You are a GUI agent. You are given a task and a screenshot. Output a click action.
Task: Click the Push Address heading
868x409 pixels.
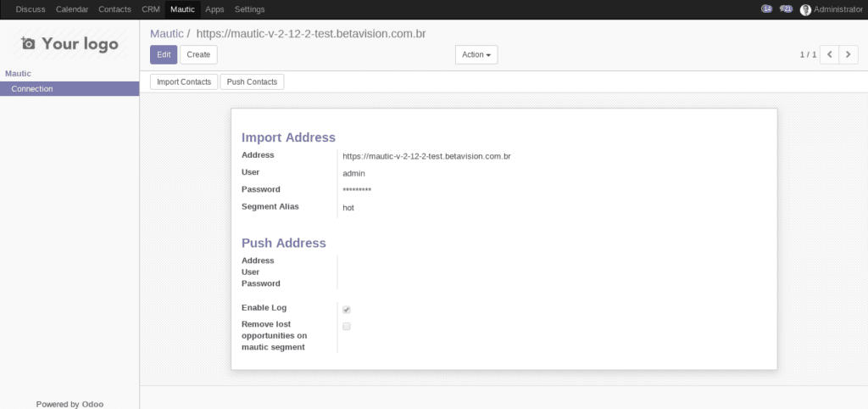284,244
